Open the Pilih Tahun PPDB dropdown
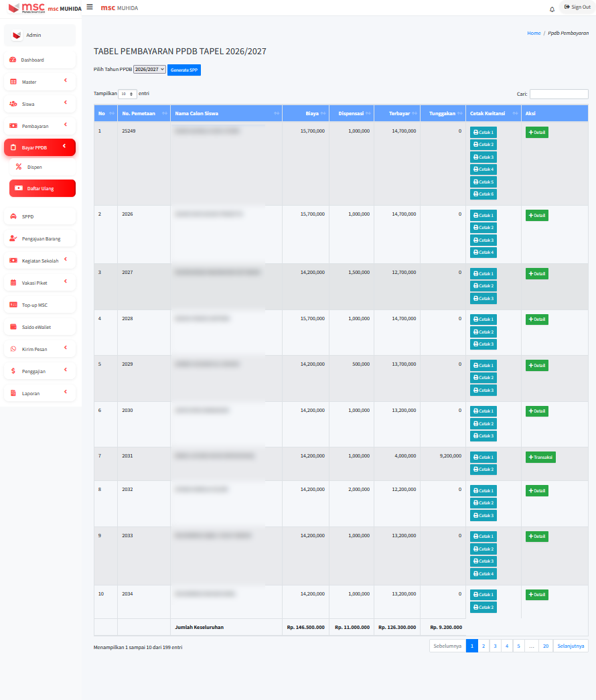Screen dimensions: 596x700 149,70
